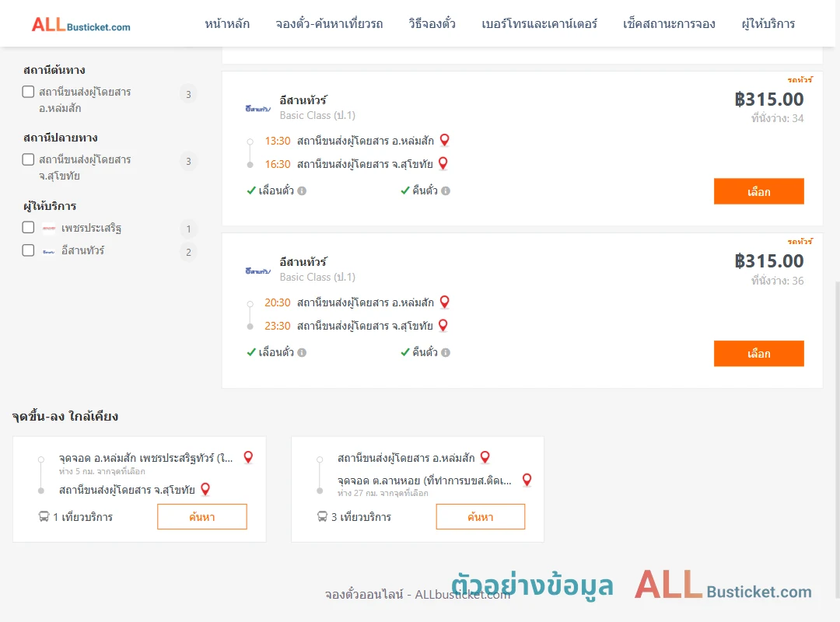Open map pin for 13:30 departure station
This screenshot has height=622, width=840.
point(444,141)
